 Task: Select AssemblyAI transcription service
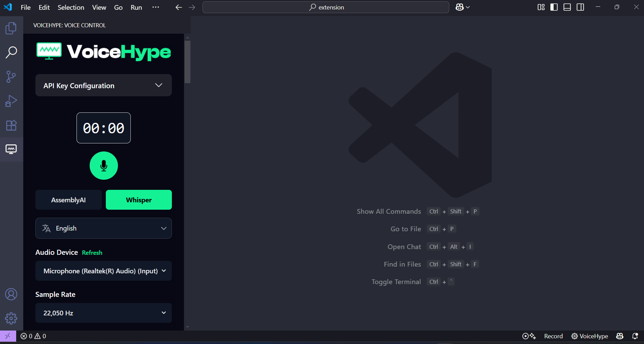pos(68,200)
